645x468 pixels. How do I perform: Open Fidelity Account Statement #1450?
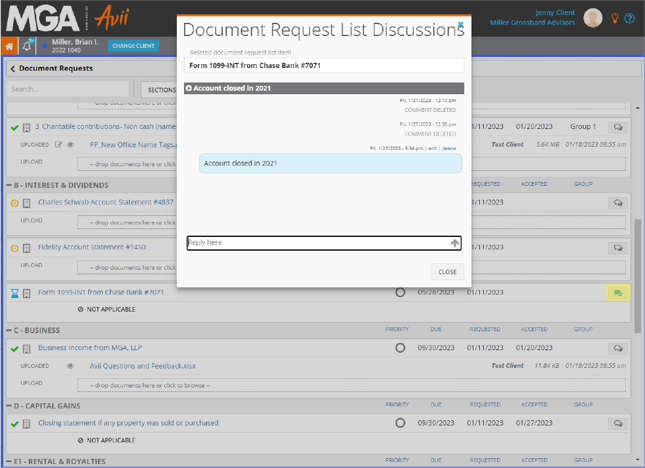92,247
